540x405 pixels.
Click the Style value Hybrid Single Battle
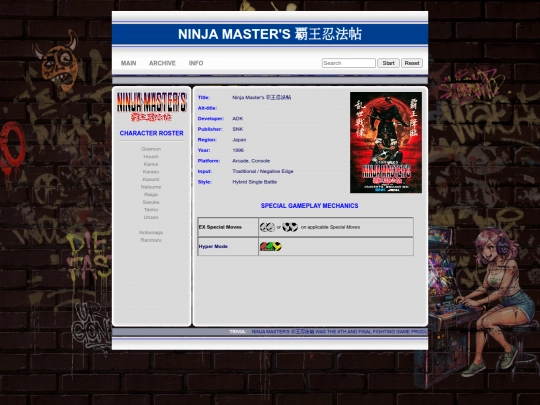255,182
